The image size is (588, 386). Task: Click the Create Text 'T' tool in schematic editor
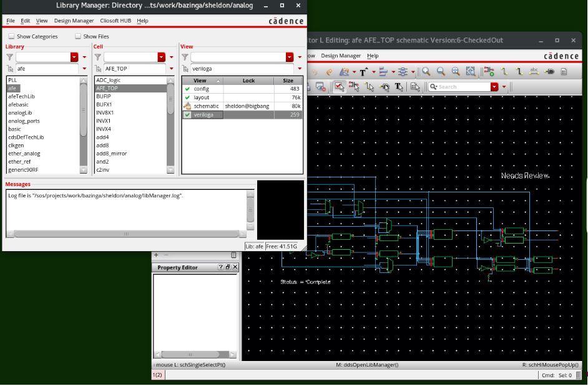coord(363,72)
